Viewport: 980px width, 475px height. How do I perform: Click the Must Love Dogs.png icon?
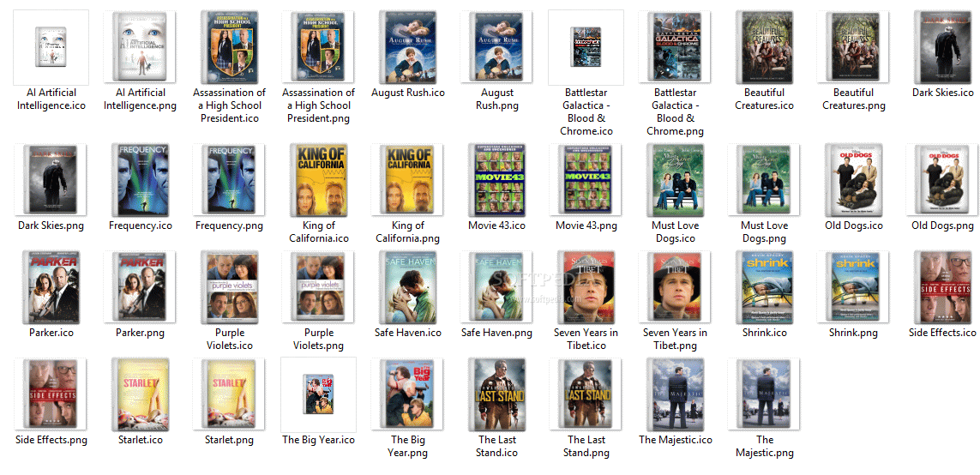click(x=765, y=180)
